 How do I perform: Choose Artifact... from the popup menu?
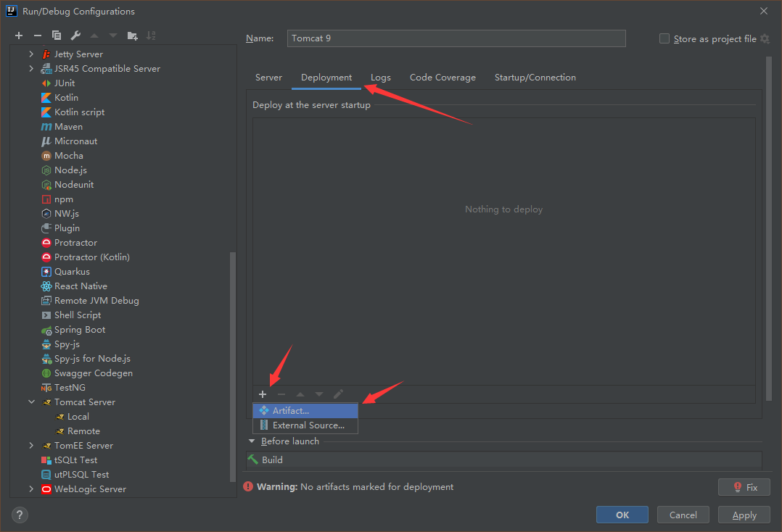pyautogui.click(x=305, y=410)
